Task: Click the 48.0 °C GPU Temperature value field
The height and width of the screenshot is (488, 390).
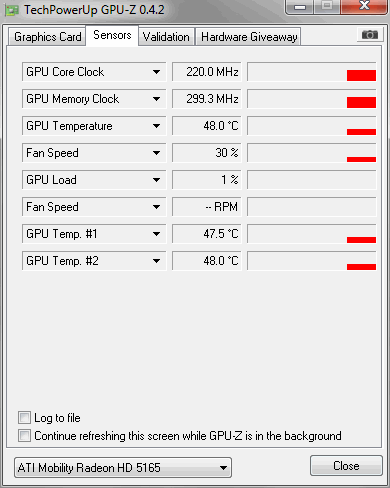Action: (x=207, y=126)
